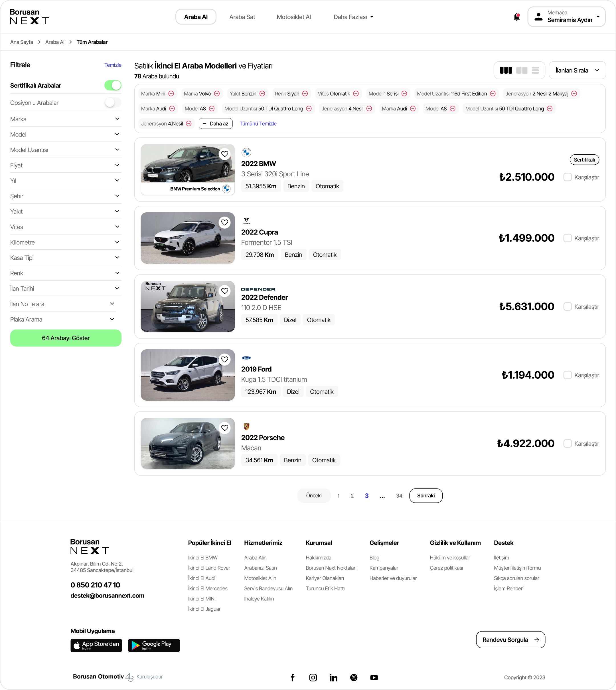Open the İlanları Sırala dropdown
The width and height of the screenshot is (616, 690).
pyautogui.click(x=577, y=70)
